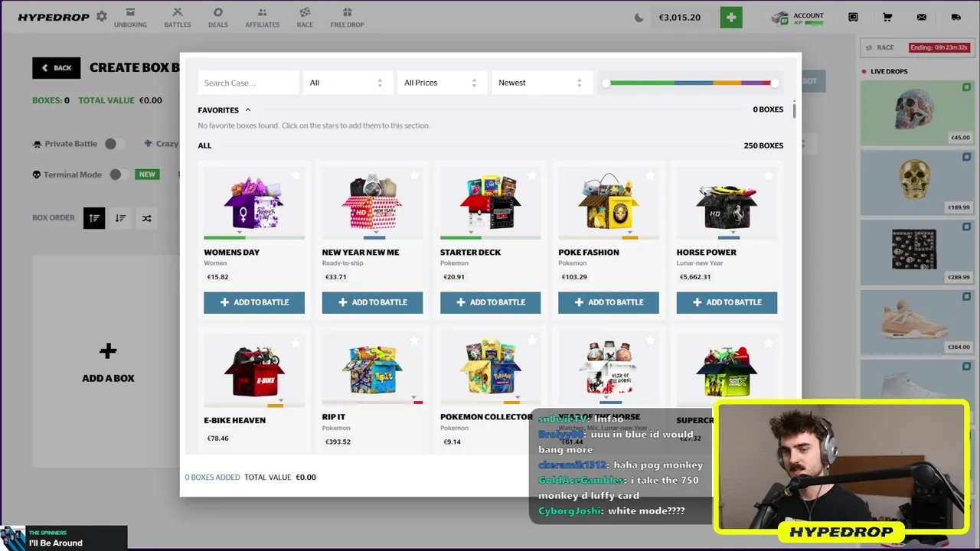Image resolution: width=980 pixels, height=551 pixels.
Task: Open the Race widget in the sidebar
Action: pos(917,47)
